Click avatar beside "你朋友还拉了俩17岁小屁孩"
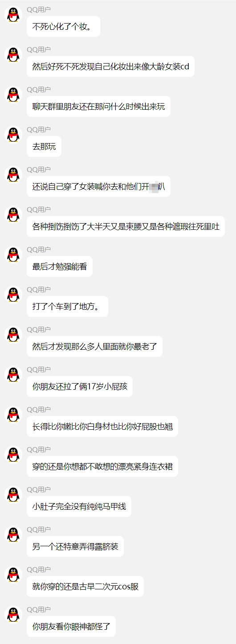The width and height of the screenshot is (236, 644). 13,375
